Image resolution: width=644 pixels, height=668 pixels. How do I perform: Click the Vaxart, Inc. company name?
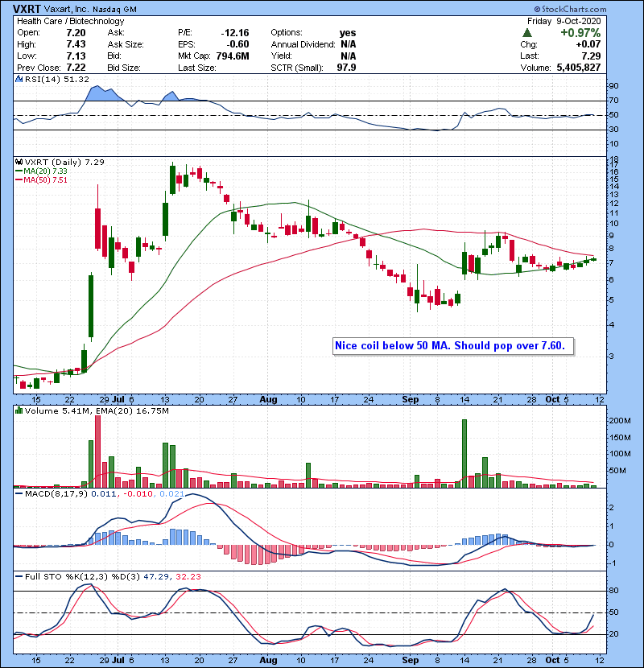(x=65, y=9)
